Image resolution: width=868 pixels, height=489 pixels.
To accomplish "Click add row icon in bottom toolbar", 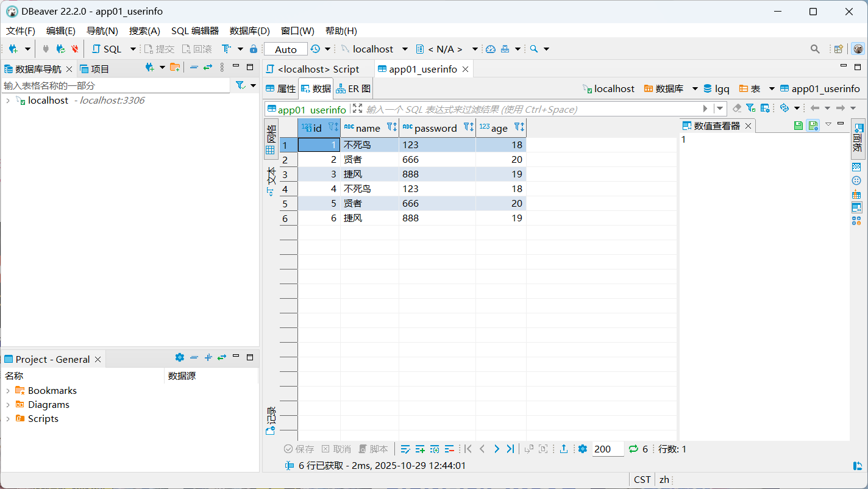I will tap(420, 449).
